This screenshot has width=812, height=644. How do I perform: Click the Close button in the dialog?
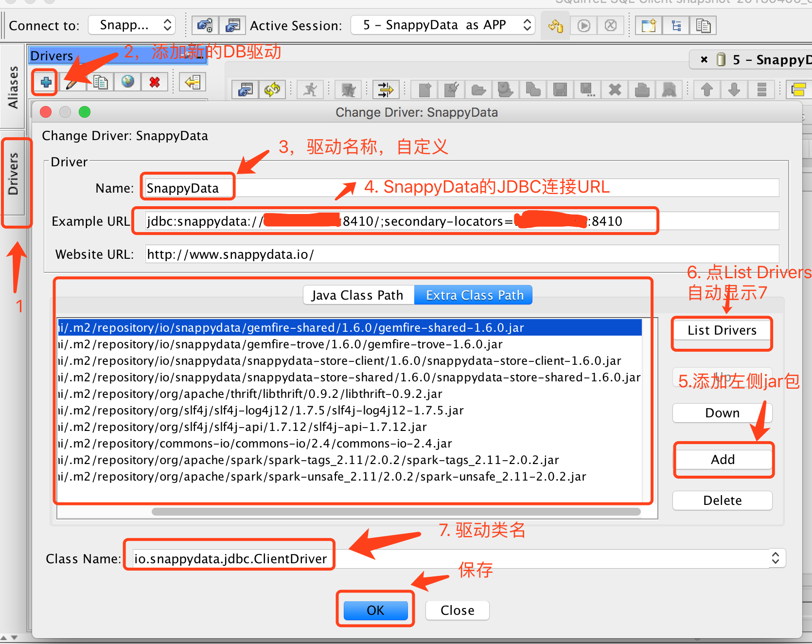[x=457, y=610]
